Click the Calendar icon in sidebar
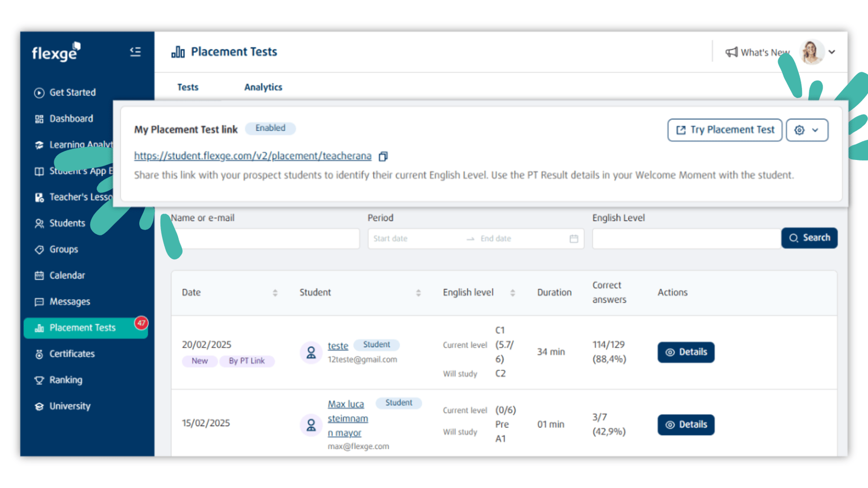This screenshot has width=868, height=488. tap(39, 276)
